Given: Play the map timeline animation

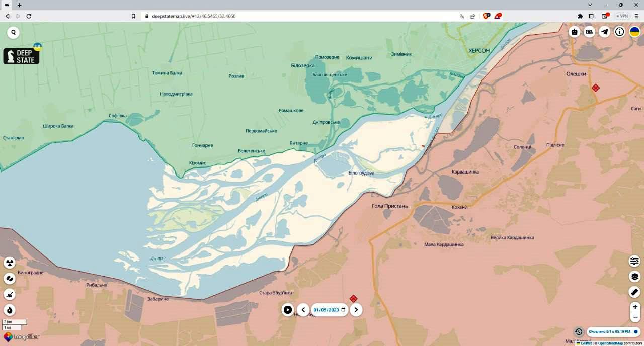Looking at the screenshot, I should pyautogui.click(x=287, y=310).
